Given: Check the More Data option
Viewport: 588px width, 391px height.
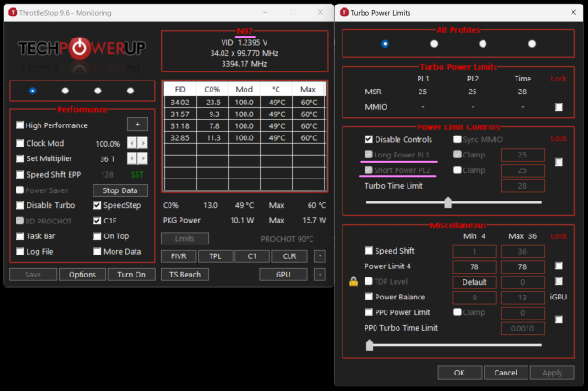Looking at the screenshot, I should tap(97, 252).
